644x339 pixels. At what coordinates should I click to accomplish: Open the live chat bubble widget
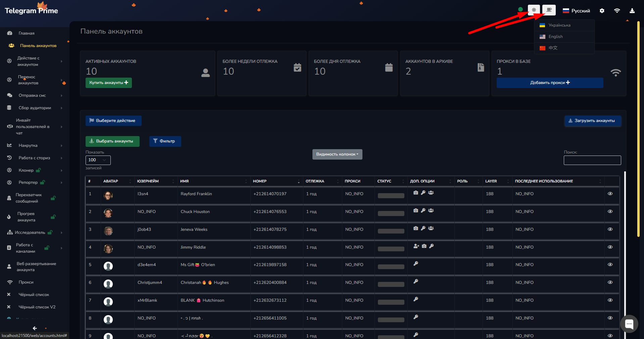629,324
